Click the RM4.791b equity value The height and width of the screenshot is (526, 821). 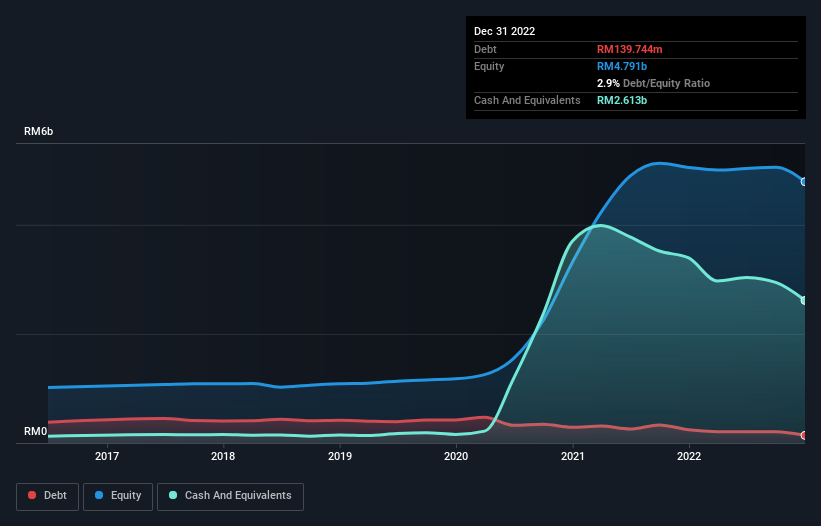click(622, 66)
